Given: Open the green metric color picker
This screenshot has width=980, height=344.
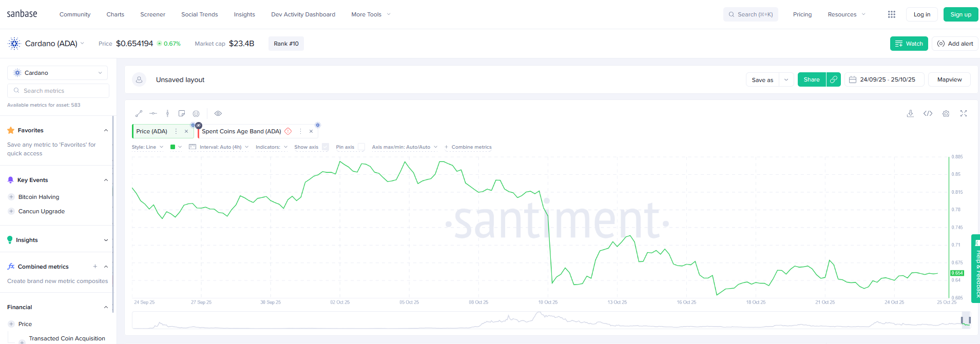Looking at the screenshot, I should 176,147.
